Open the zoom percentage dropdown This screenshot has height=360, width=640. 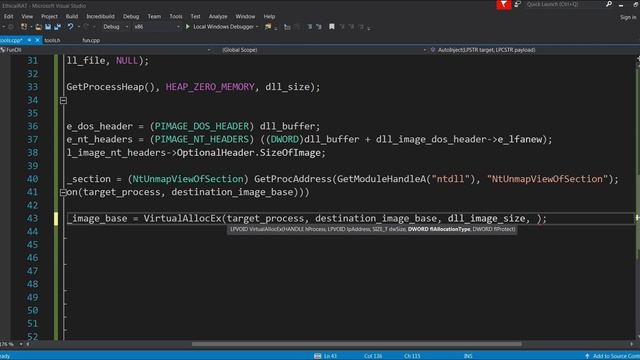coord(21,344)
